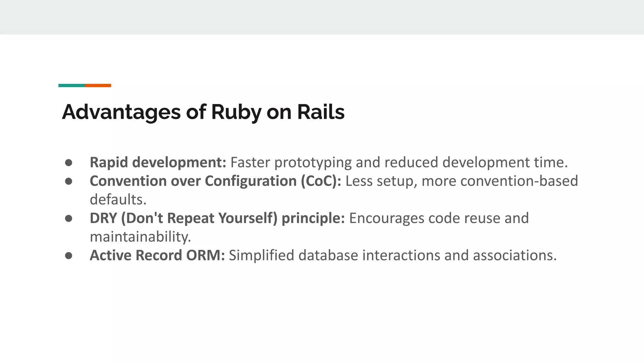Click the word 'maintainability.'
Image resolution: width=644 pixels, height=362 pixels.
tap(140, 237)
